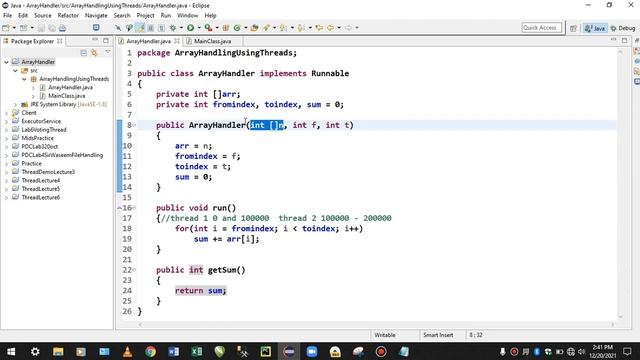Click the New file toolbar icon

click(6, 28)
